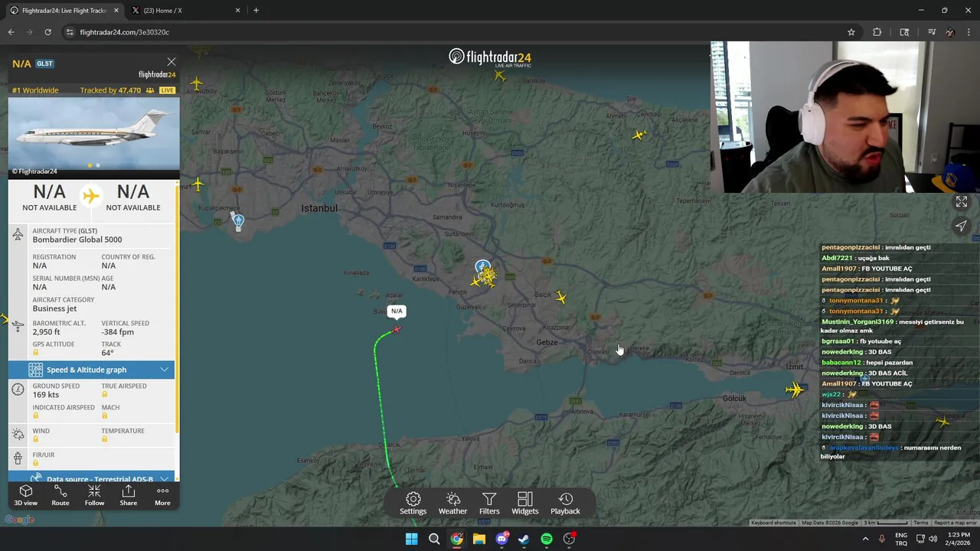Image resolution: width=980 pixels, height=551 pixels.
Task: Select the Flightradar24 browser tab
Action: [64, 10]
